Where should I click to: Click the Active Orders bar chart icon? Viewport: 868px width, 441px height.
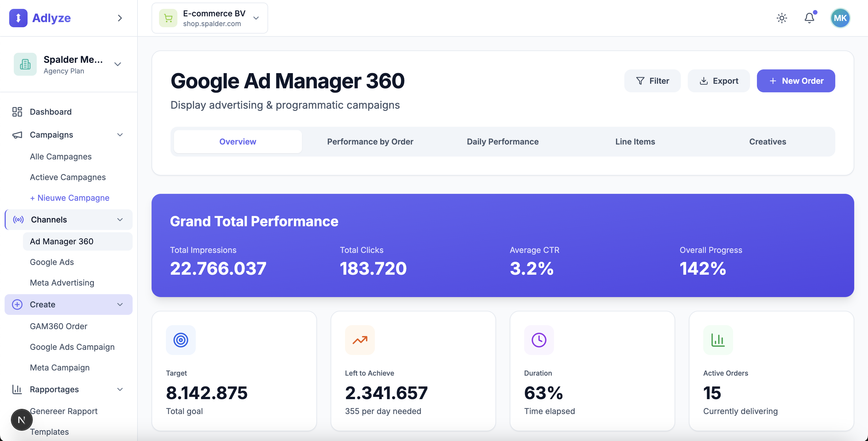click(718, 340)
